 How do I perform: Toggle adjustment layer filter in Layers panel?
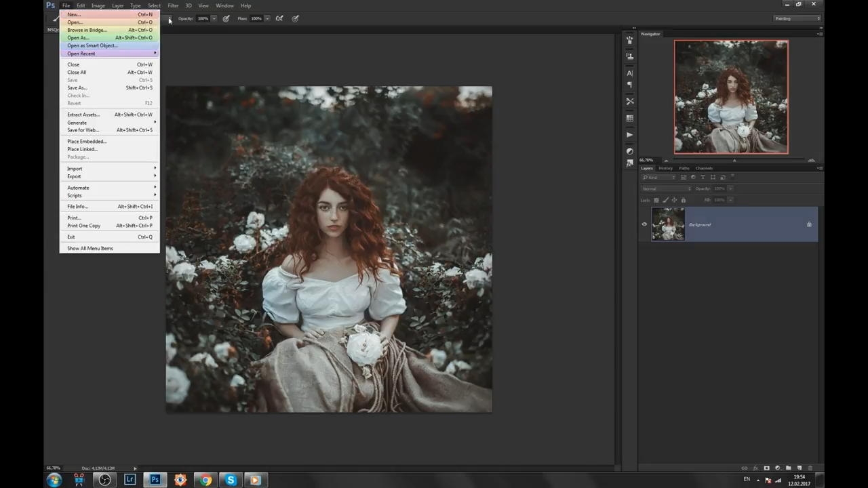point(692,178)
